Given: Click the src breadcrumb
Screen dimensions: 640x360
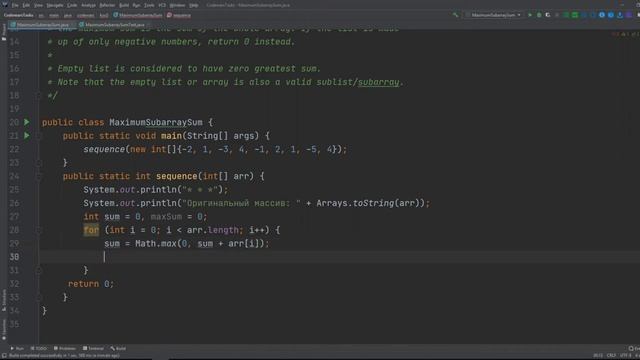Looking at the screenshot, I should click(x=41, y=15).
